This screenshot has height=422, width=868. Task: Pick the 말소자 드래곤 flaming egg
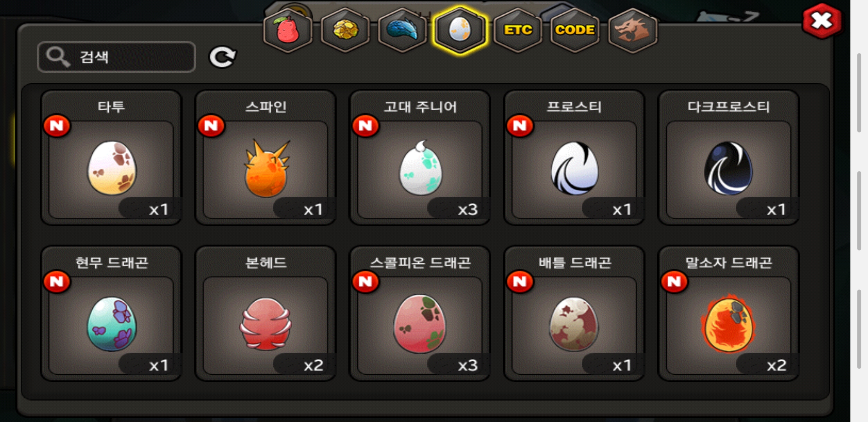(728, 313)
